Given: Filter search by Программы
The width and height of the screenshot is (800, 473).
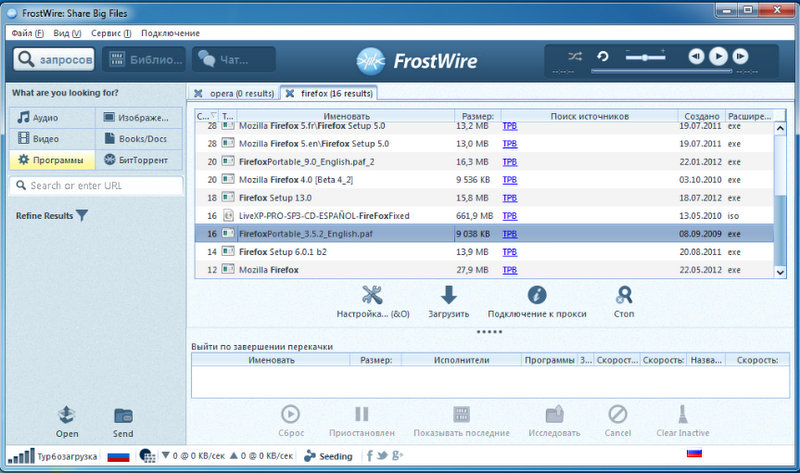Looking at the screenshot, I should (52, 160).
